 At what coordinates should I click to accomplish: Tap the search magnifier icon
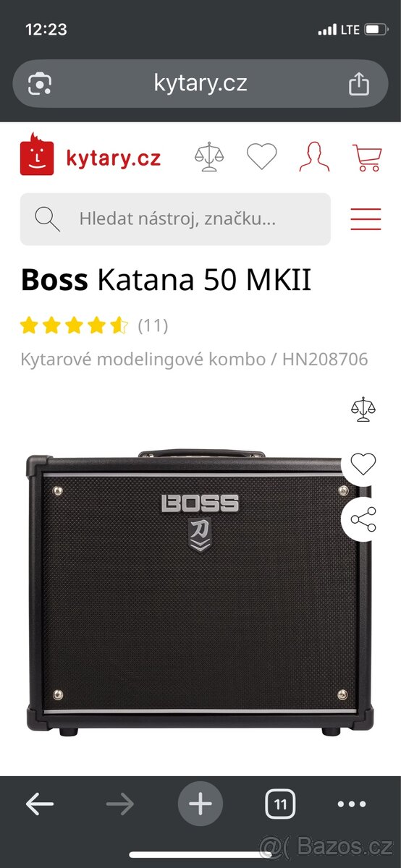[47, 218]
